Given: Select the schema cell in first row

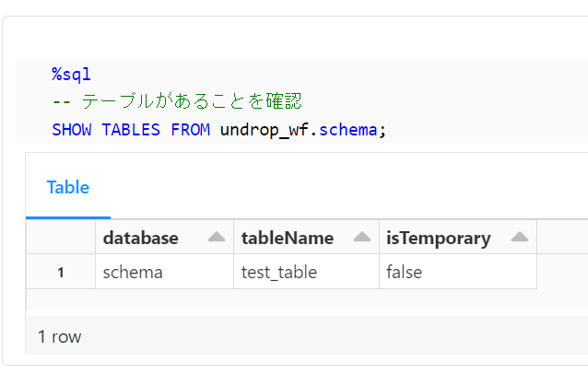Looking at the screenshot, I should point(133,272).
